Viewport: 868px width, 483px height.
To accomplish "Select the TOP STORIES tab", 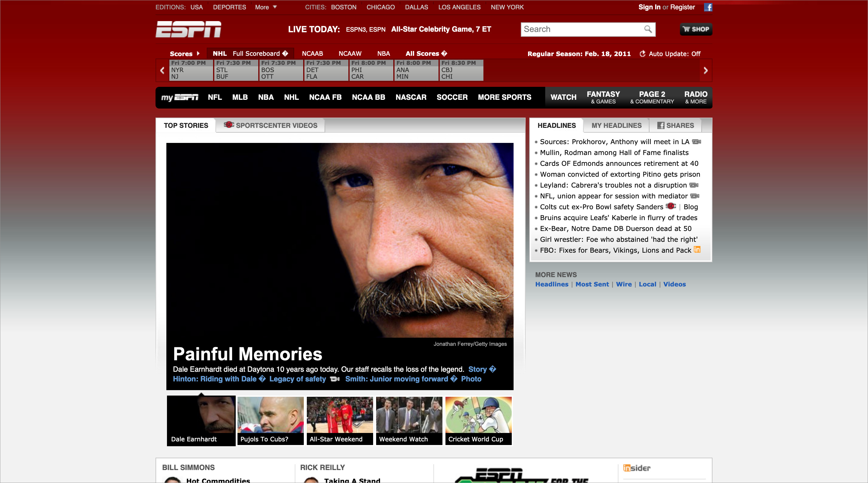I will coord(186,125).
